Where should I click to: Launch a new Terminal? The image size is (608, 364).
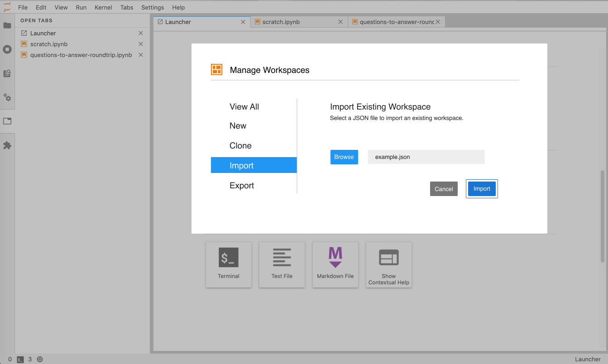pos(229,264)
